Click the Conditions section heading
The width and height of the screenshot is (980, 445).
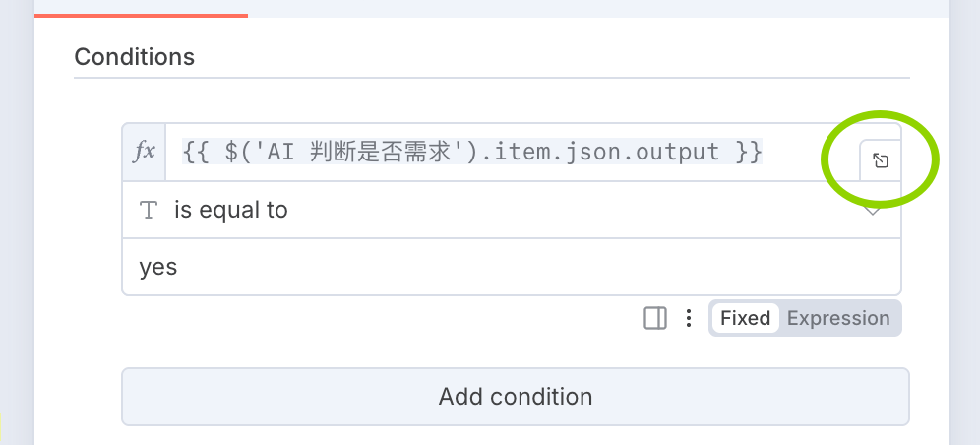[135, 57]
